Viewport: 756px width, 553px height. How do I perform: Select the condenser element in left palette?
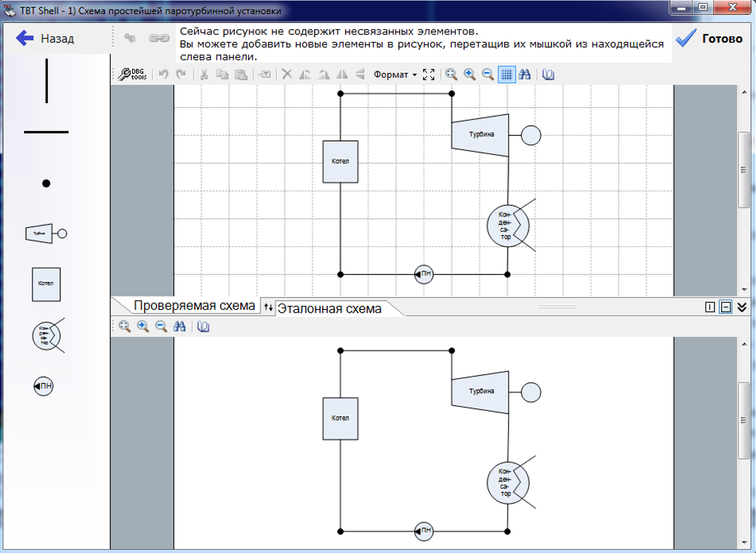coord(48,336)
